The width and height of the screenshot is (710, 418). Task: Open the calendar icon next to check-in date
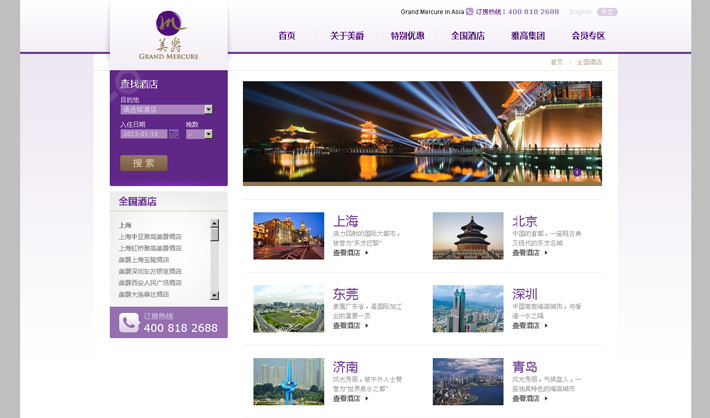(x=174, y=133)
